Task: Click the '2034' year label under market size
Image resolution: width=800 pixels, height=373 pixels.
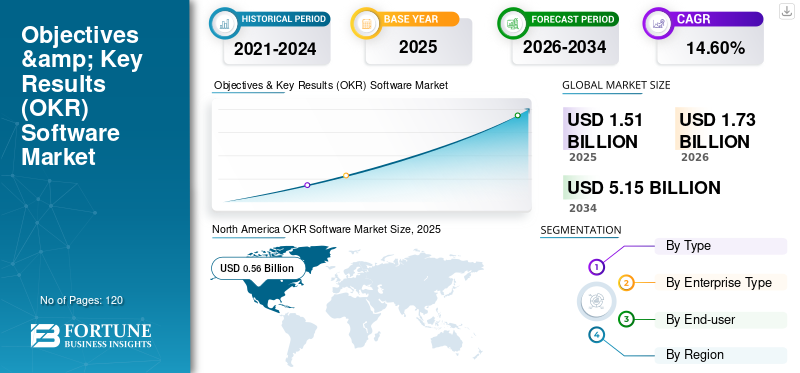Action: 583,208
